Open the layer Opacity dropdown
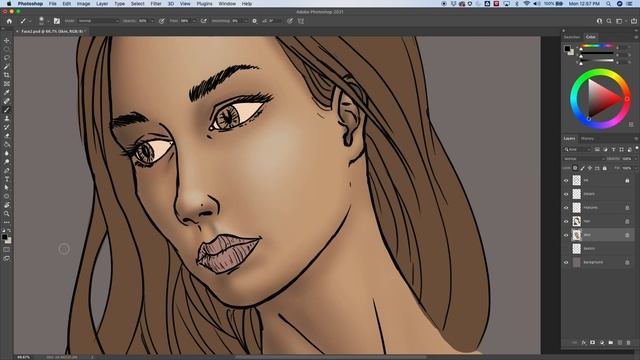 pos(635,159)
